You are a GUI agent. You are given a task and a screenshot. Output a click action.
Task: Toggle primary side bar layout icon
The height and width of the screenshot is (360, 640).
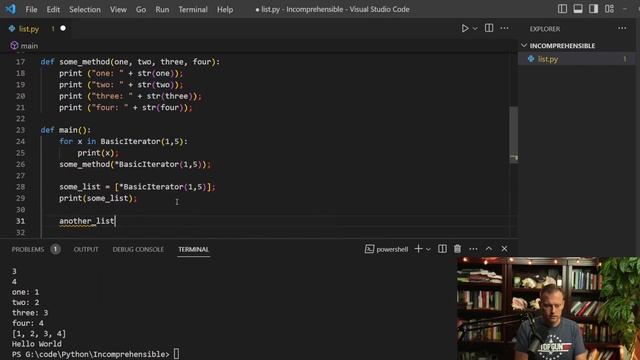562,9
